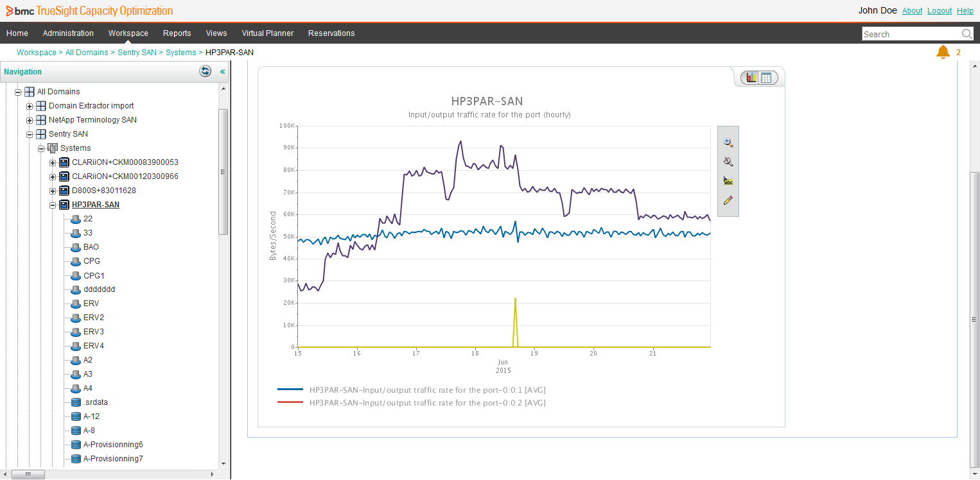
Task: Select the A-Provisionning7 tree item
Action: (x=113, y=459)
